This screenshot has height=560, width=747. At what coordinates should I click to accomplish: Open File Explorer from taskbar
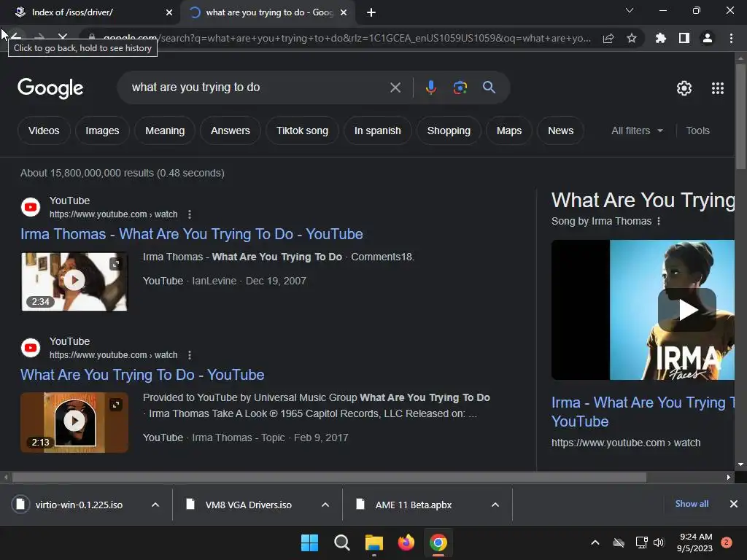tap(374, 542)
